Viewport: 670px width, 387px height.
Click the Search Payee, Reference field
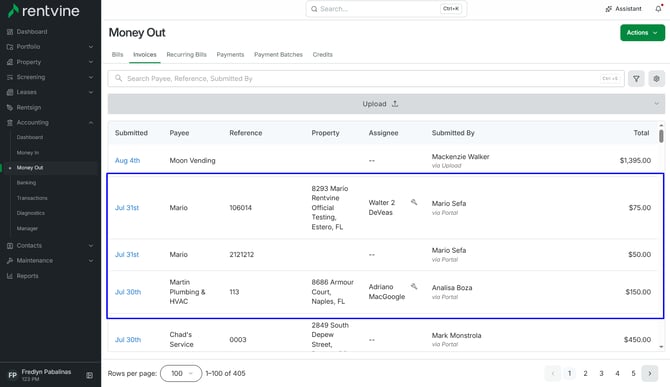tap(366, 79)
